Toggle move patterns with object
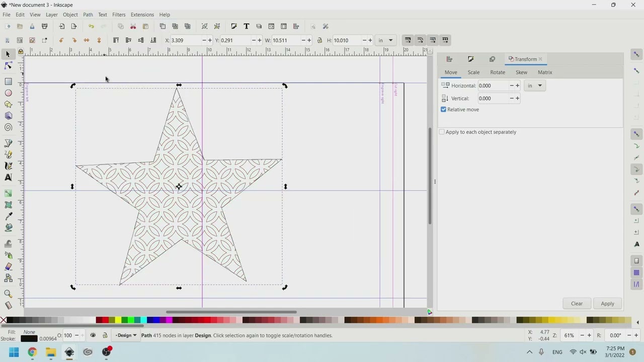644x362 pixels. pos(445,40)
